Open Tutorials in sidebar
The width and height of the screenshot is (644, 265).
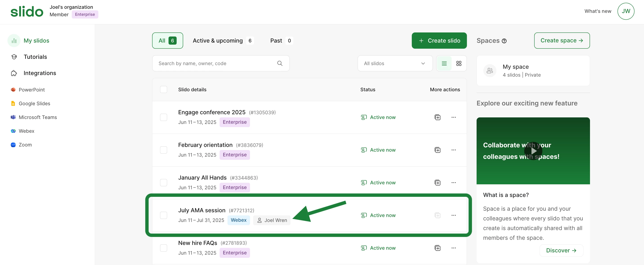click(x=35, y=57)
